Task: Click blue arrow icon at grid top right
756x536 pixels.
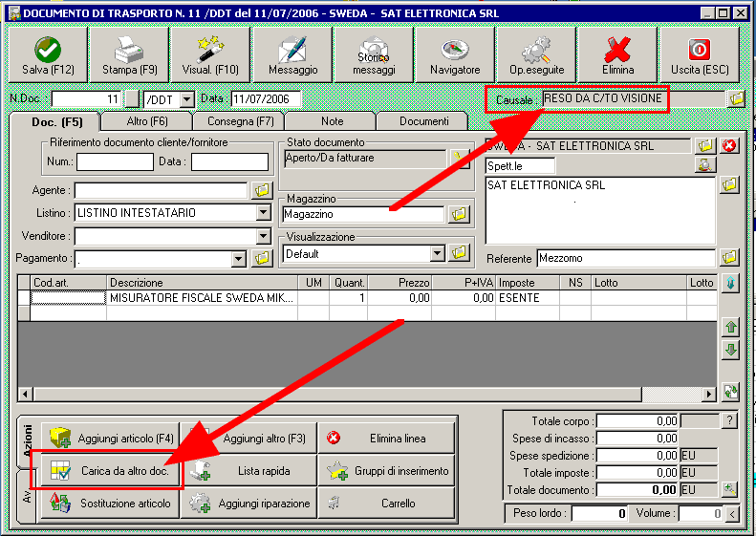Action: (x=730, y=283)
